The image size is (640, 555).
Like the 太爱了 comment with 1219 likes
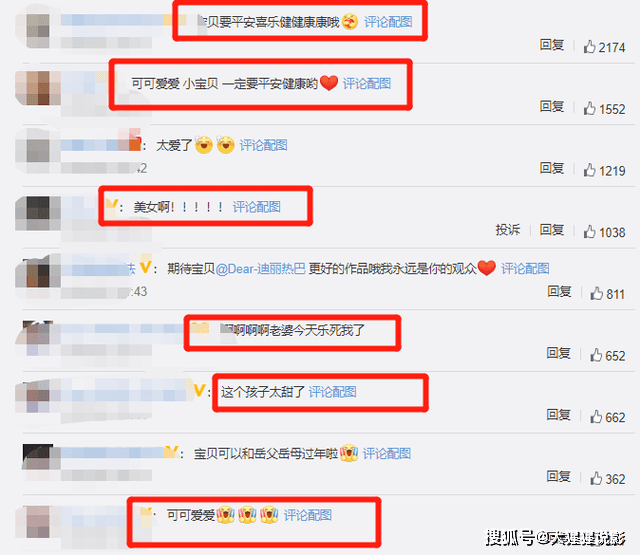589,170
